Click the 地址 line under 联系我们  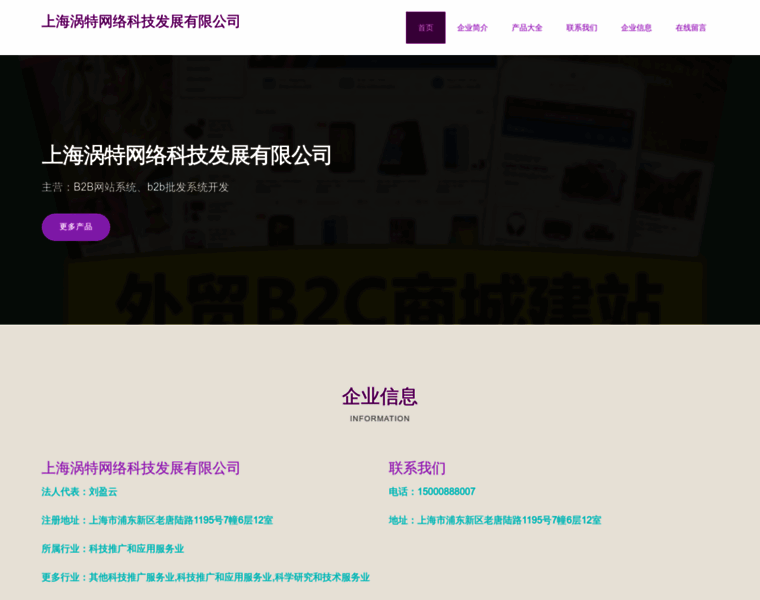[495, 520]
